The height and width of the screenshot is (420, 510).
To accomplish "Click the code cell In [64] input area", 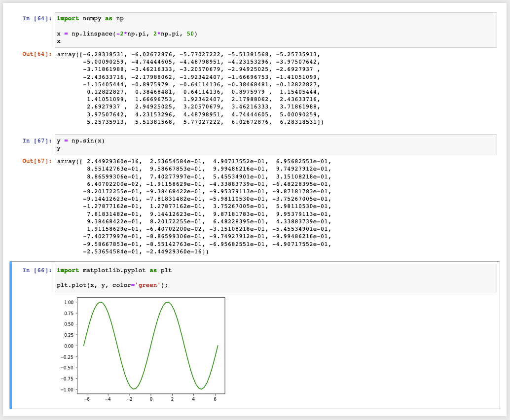I will (x=276, y=30).
